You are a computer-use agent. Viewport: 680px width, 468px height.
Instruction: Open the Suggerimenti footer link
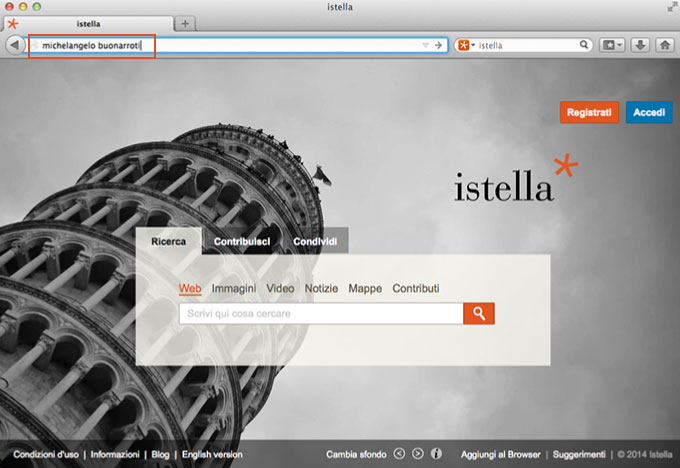tap(579, 454)
